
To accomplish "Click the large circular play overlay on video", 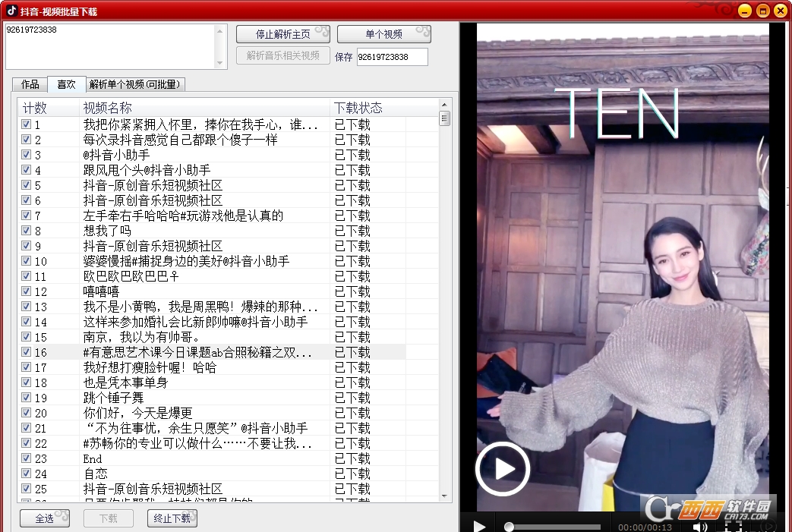I will point(502,469).
